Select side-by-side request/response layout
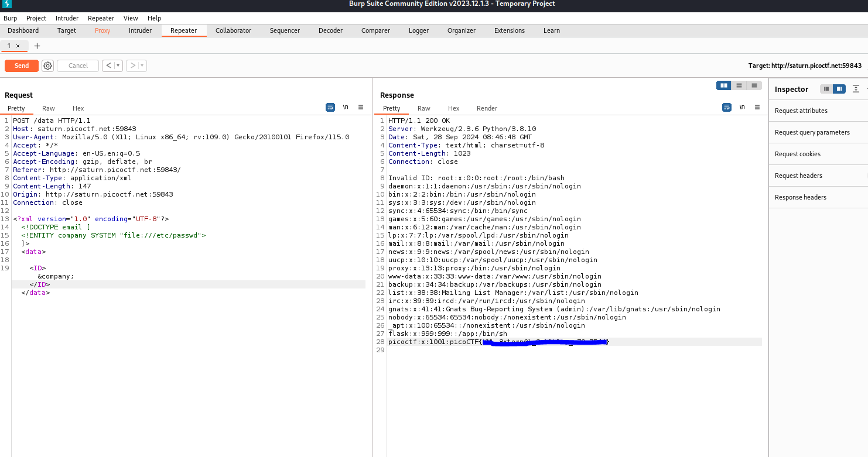 (724, 85)
